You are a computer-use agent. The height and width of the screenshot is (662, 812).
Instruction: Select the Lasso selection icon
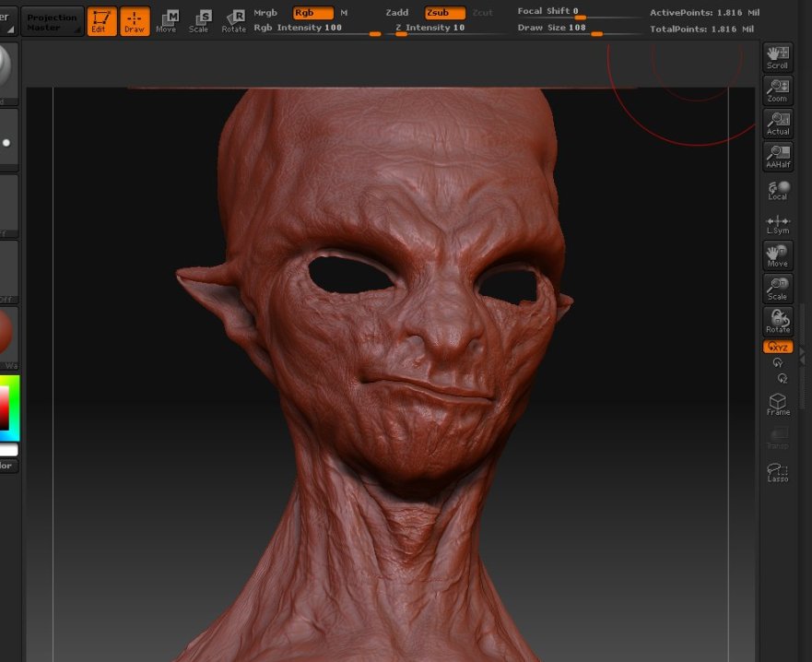777,472
